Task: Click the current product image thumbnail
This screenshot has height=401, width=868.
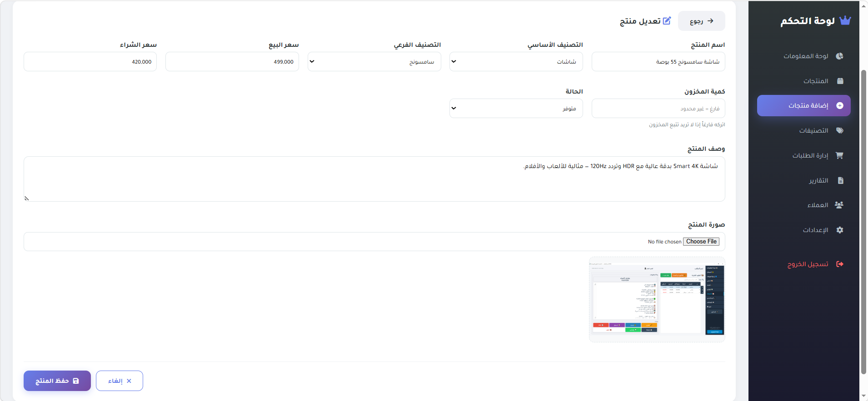Action: tap(657, 299)
